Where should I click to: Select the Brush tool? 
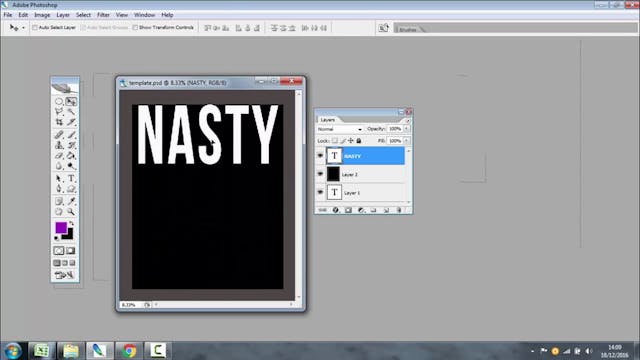click(x=71, y=135)
